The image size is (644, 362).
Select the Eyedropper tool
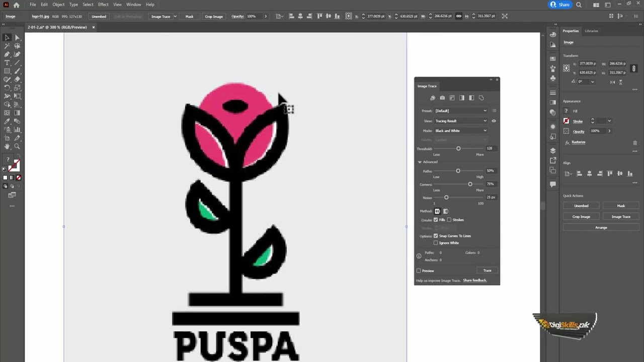click(7, 121)
